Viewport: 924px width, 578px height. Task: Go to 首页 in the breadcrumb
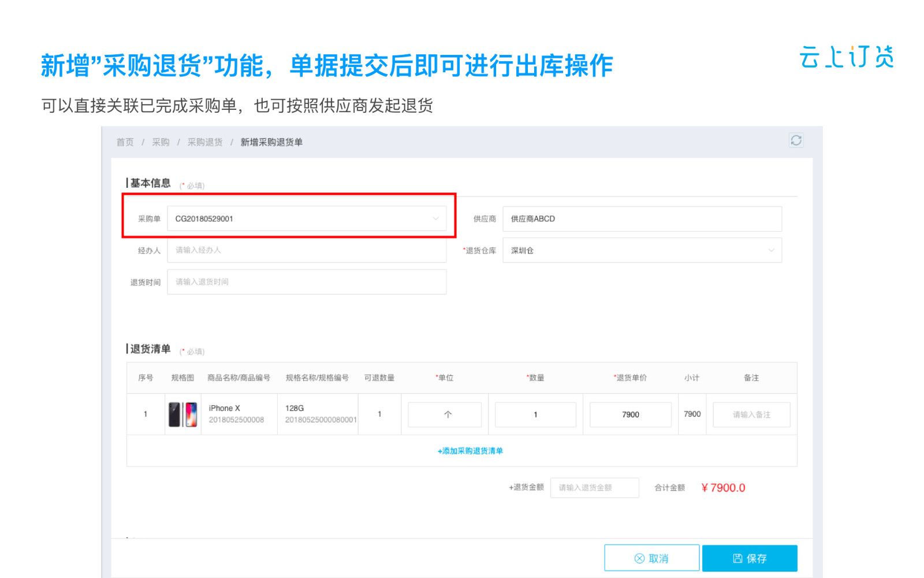[x=125, y=142]
